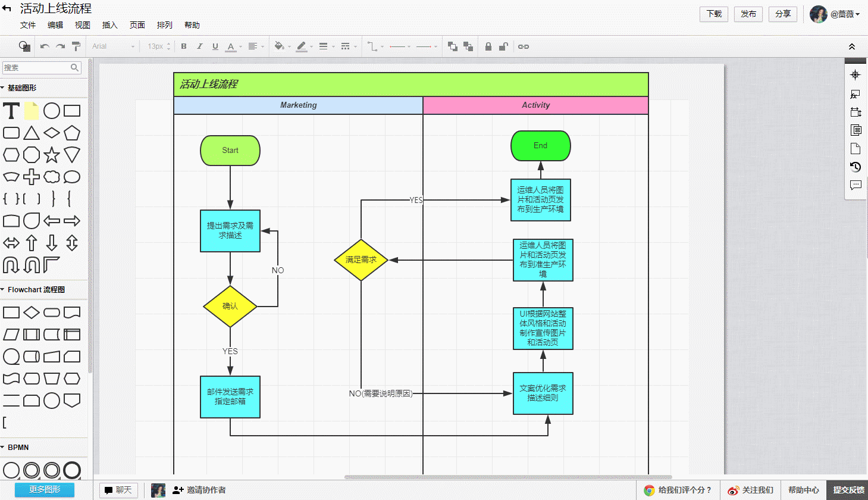This screenshot has height=500, width=868.
Task: Open the 排列 menu
Action: click(x=165, y=25)
